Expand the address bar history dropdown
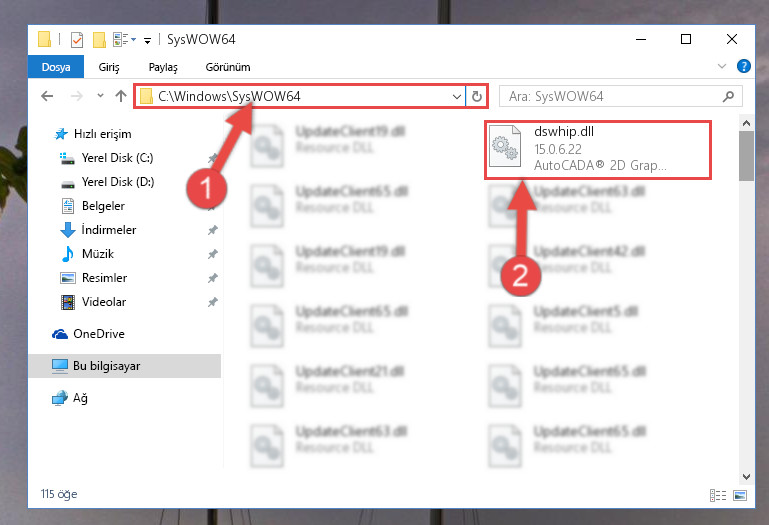Image resolution: width=769 pixels, height=525 pixels. point(457,96)
